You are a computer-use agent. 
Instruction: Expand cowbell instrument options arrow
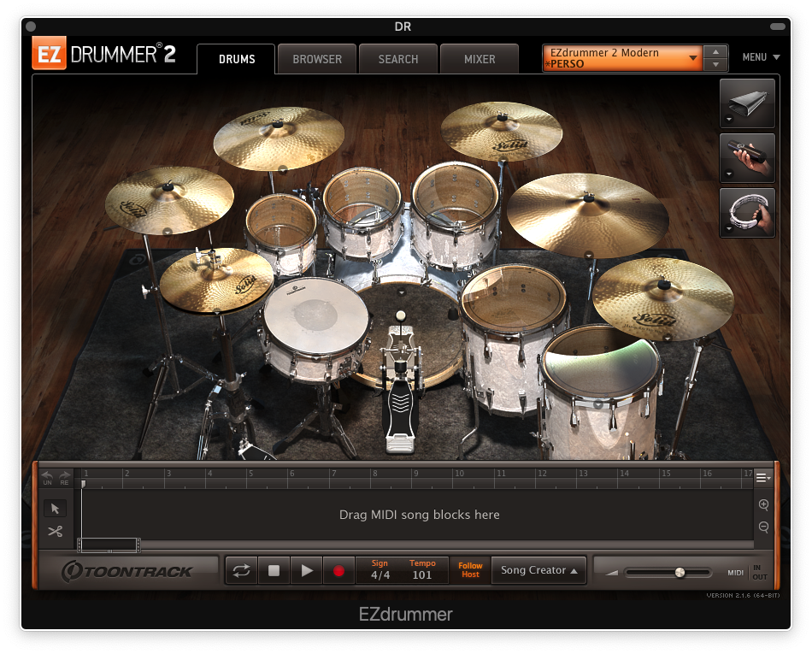tap(729, 120)
